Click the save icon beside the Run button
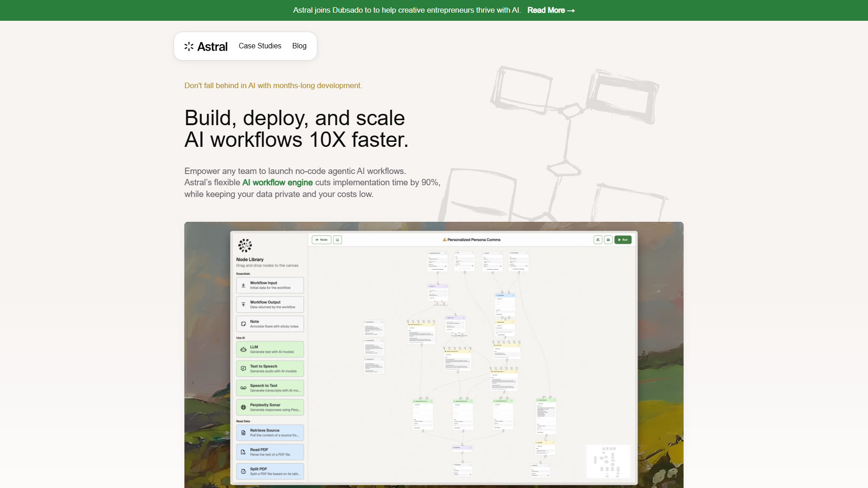The width and height of the screenshot is (868, 488). [x=608, y=240]
